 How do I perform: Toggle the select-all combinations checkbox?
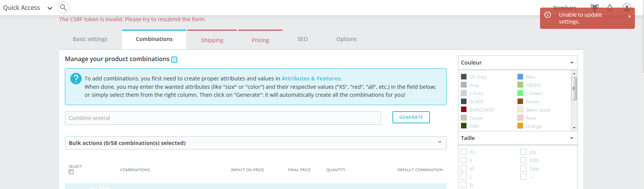click(x=71, y=172)
